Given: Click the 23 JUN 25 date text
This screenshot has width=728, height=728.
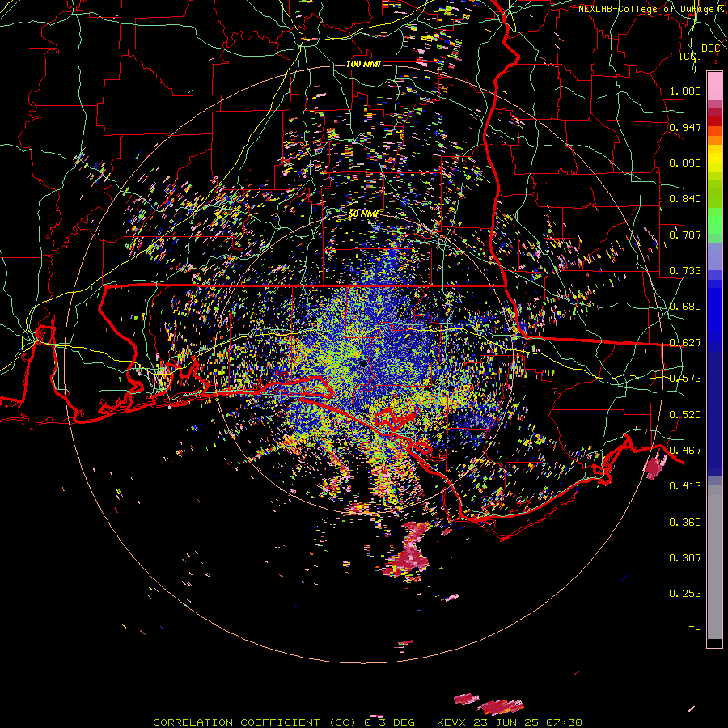Looking at the screenshot, I should tap(506, 722).
